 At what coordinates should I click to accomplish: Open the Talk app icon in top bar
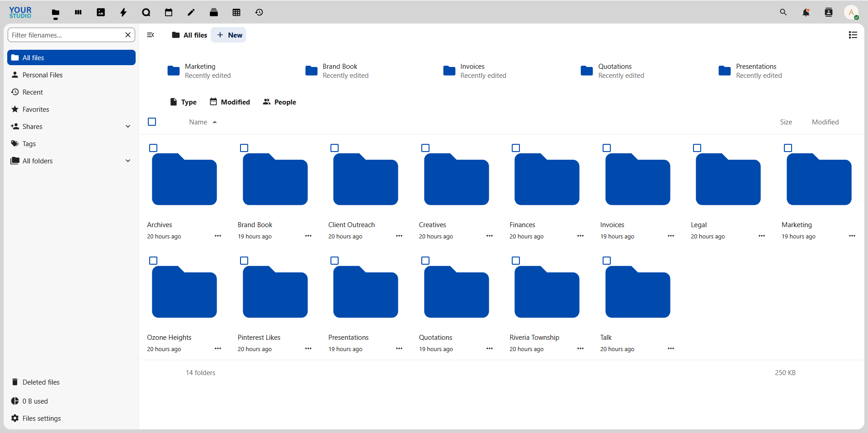pos(146,13)
